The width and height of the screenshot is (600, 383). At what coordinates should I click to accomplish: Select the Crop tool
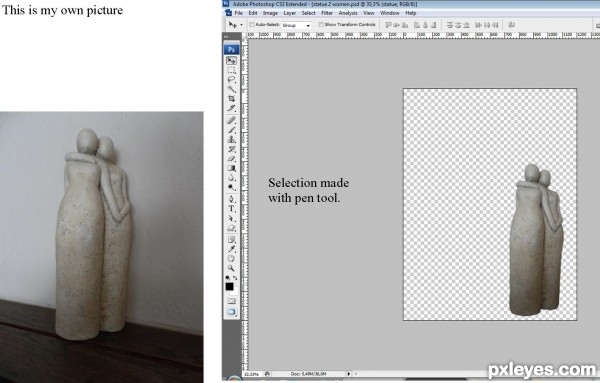click(232, 98)
